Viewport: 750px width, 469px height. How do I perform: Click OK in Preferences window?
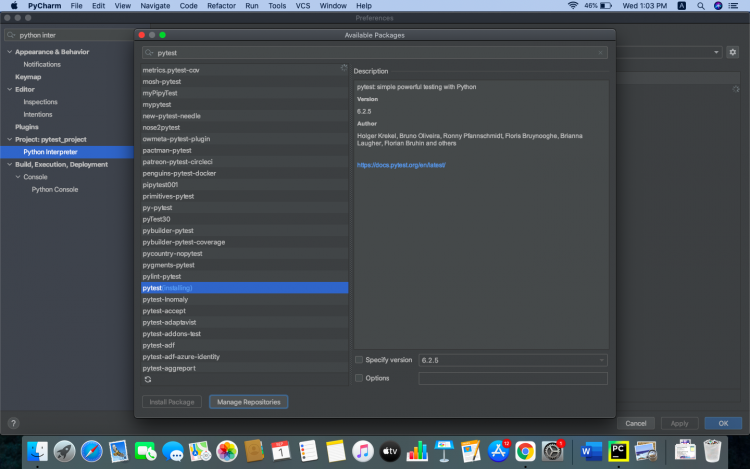tap(723, 424)
